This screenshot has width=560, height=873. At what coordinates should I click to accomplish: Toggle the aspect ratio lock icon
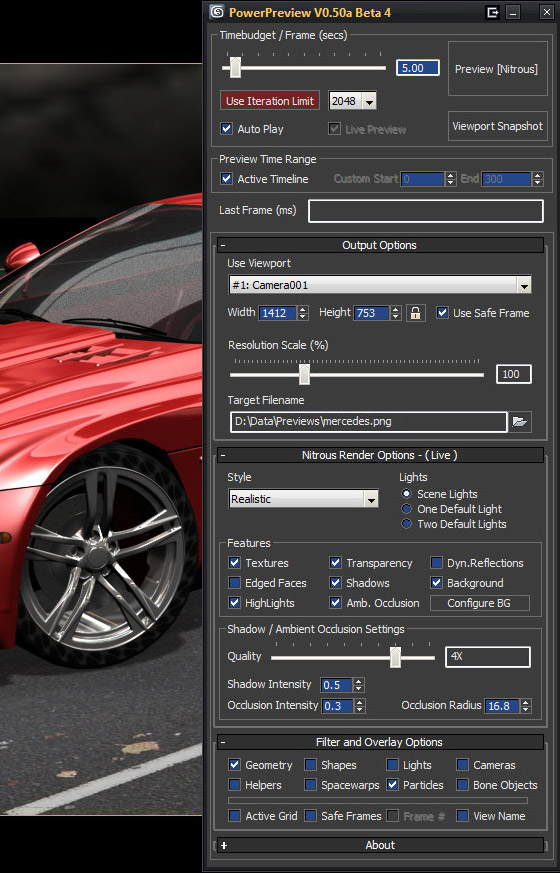pos(415,313)
